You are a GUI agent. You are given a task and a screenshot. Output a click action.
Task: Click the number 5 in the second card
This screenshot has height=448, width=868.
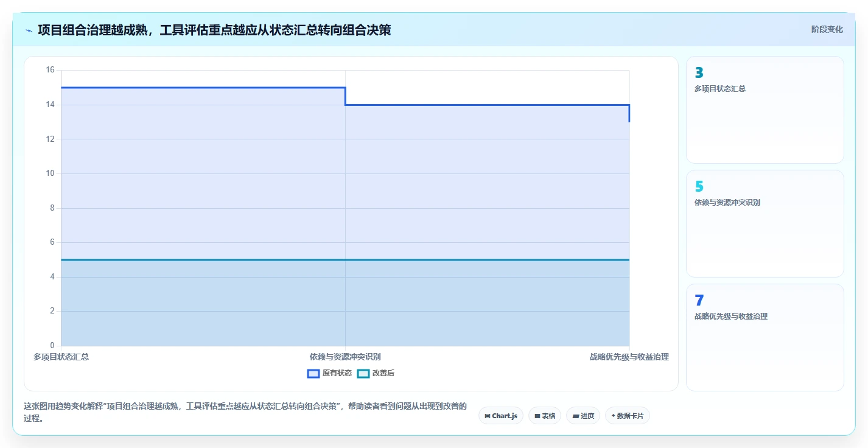699,187
